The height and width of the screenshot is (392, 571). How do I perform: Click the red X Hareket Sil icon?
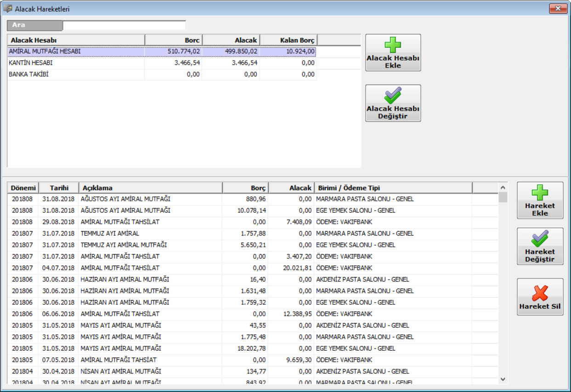540,292
